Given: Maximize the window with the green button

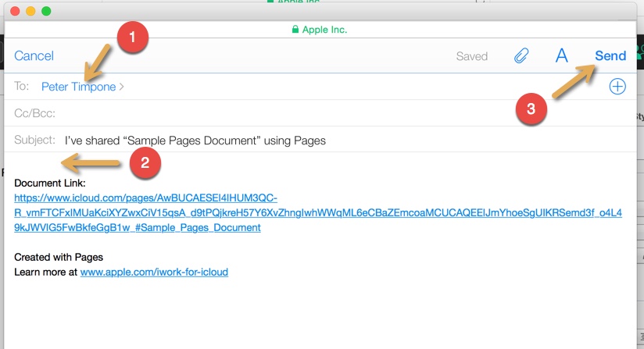Looking at the screenshot, I should click(46, 11).
